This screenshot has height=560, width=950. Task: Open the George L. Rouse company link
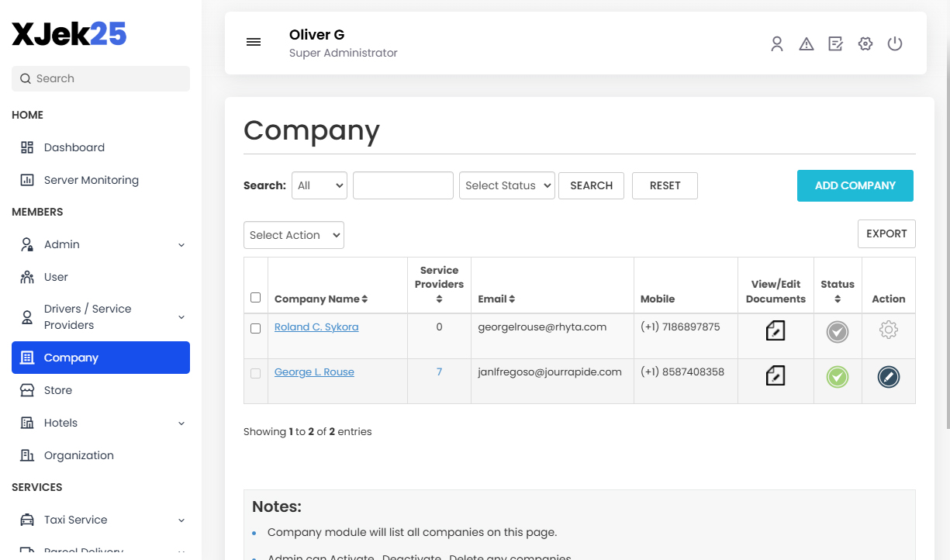click(314, 372)
